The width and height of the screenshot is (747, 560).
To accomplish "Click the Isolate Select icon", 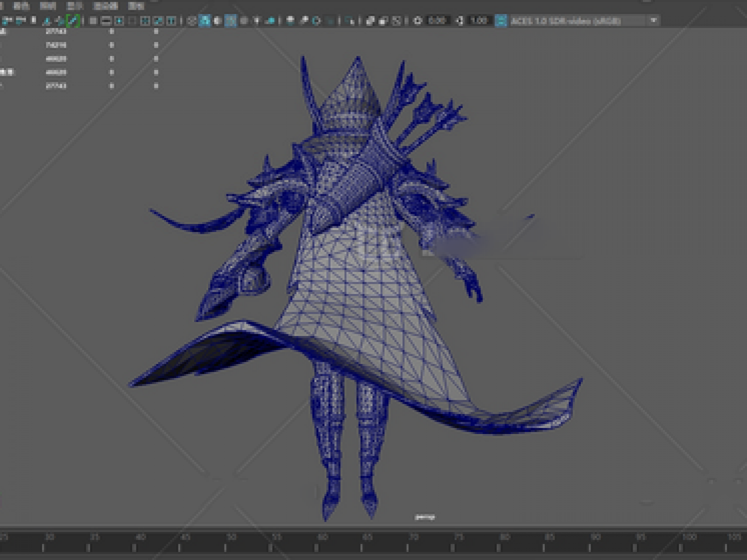I will pyautogui.click(x=350, y=21).
